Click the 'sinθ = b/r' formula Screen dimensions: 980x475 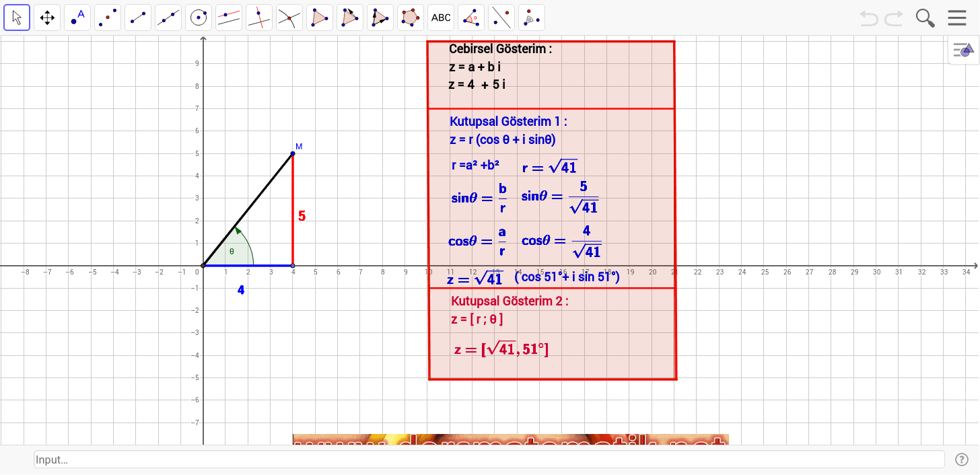479,198
